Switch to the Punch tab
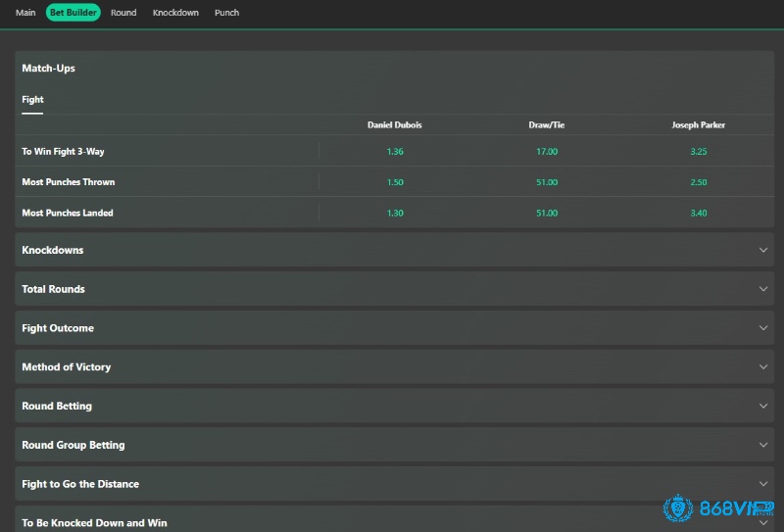This screenshot has width=784, height=532. point(226,13)
